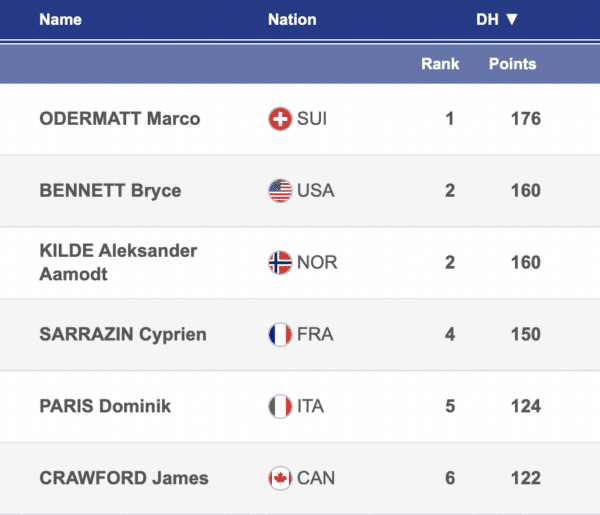The image size is (600, 515).
Task: Click the Nation column header
Action: (292, 19)
